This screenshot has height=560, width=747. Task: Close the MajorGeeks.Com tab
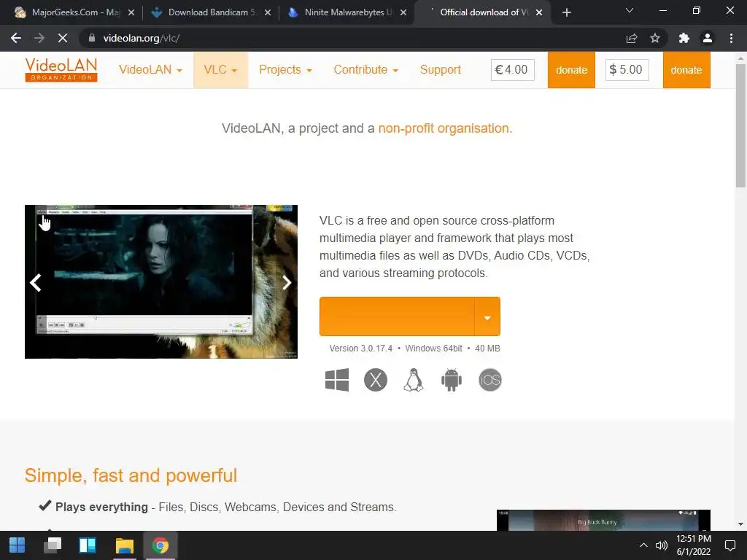coord(131,12)
